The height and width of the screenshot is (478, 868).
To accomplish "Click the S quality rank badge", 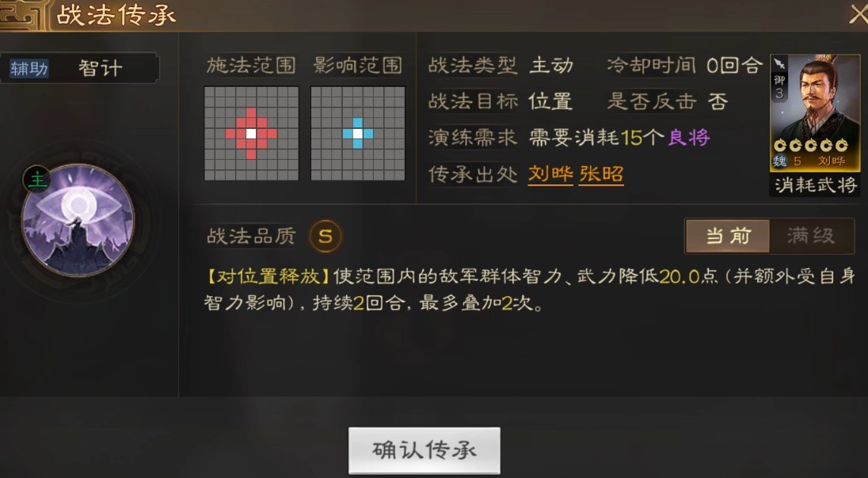I will (x=325, y=237).
